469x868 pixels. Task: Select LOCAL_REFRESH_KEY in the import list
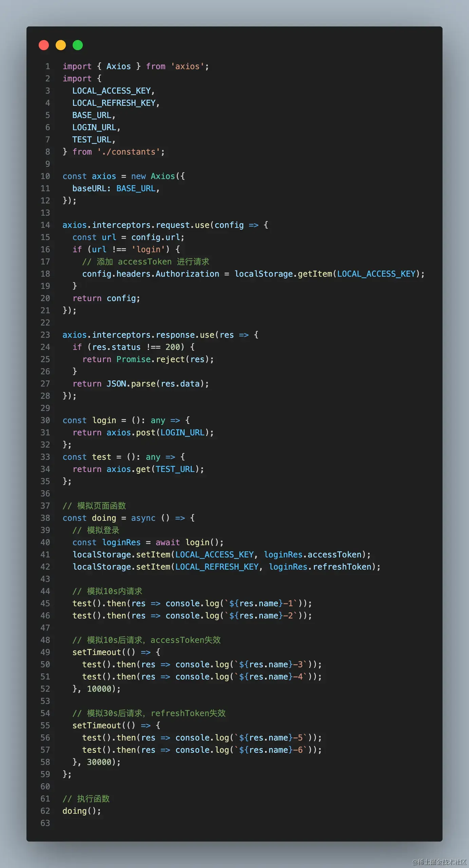pyautogui.click(x=114, y=103)
